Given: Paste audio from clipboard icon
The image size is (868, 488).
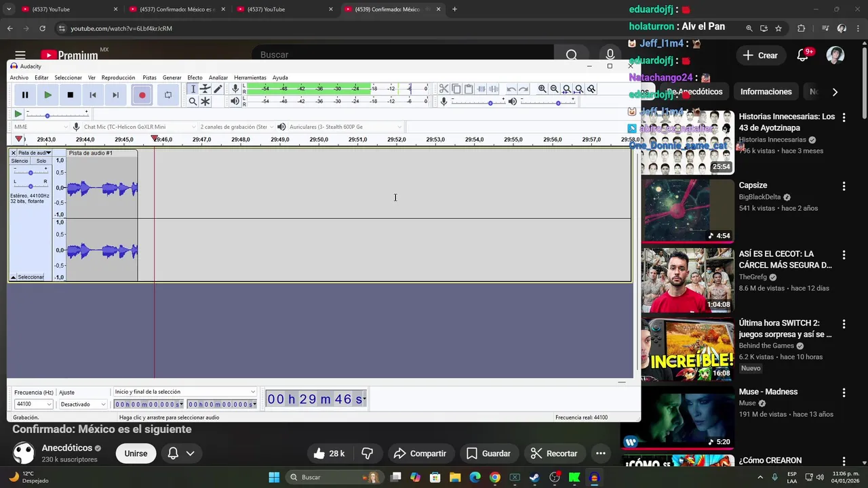Looking at the screenshot, I should (469, 89).
